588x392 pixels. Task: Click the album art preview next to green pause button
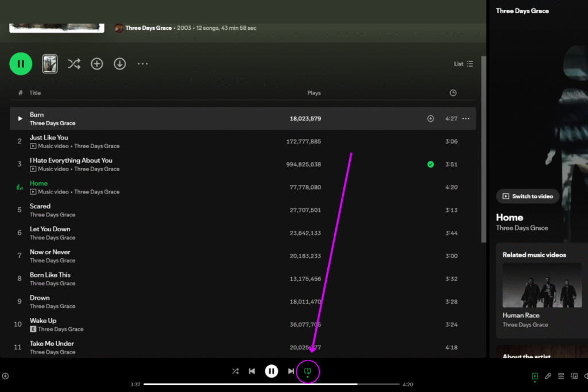coord(50,64)
